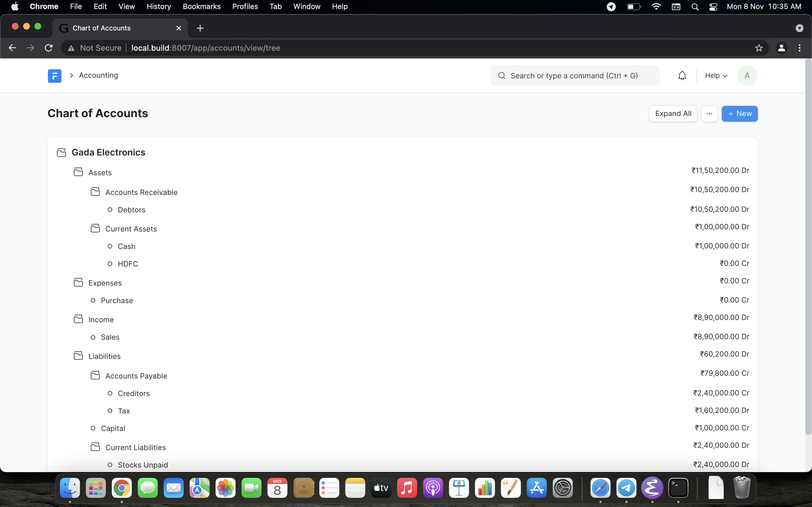Toggle the Accounts Payable folder
Screen dimensions: 812x507
(95, 375)
